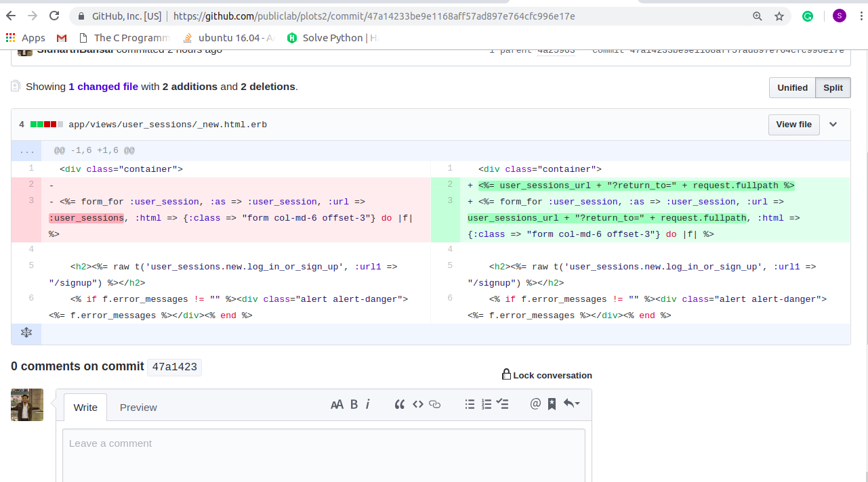Insert code formatting in the comment box
Image resolution: width=868 pixels, height=482 pixels.
pos(418,403)
